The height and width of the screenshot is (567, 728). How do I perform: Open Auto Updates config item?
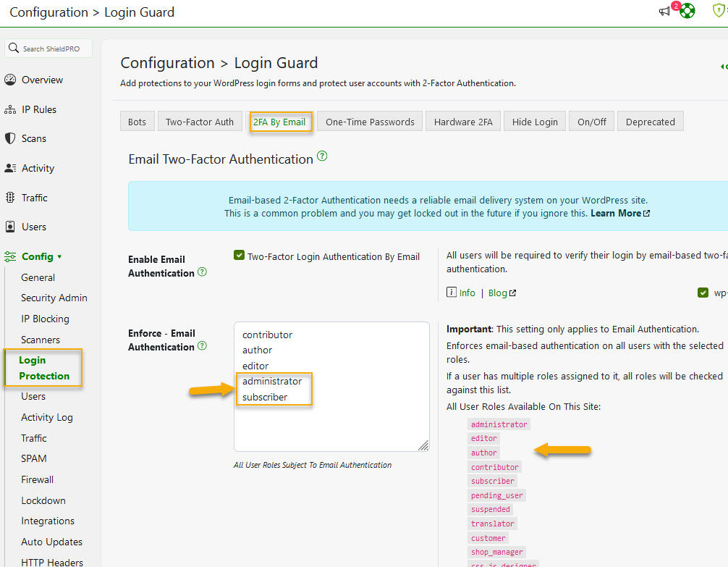(51, 542)
